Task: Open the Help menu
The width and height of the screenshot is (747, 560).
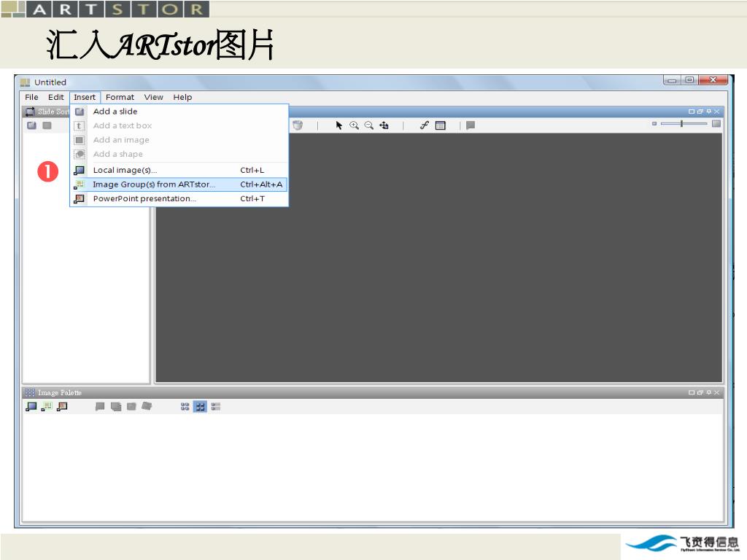Action: [182, 97]
